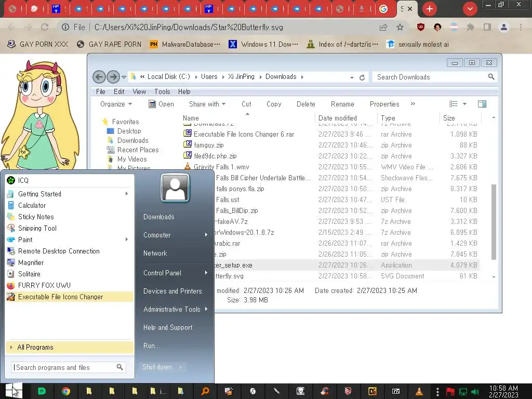Toggle the browser side panel icon

[x=487, y=27]
